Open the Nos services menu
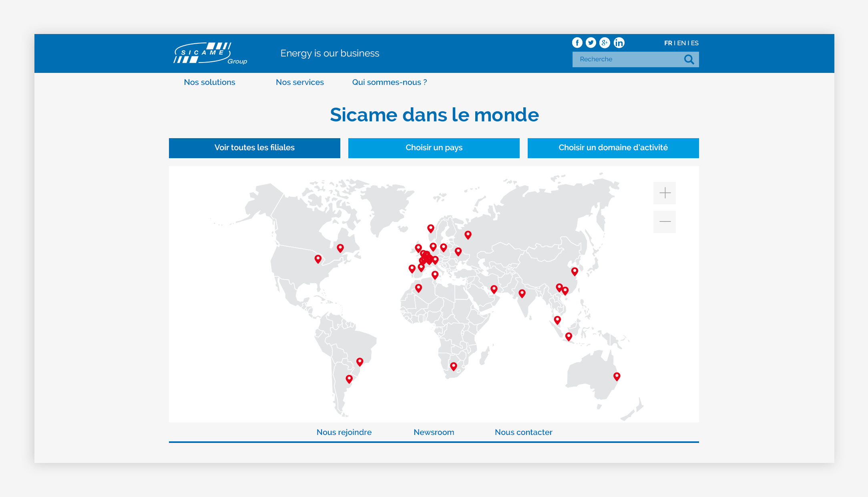Screen dimensions: 868x497 (300, 82)
